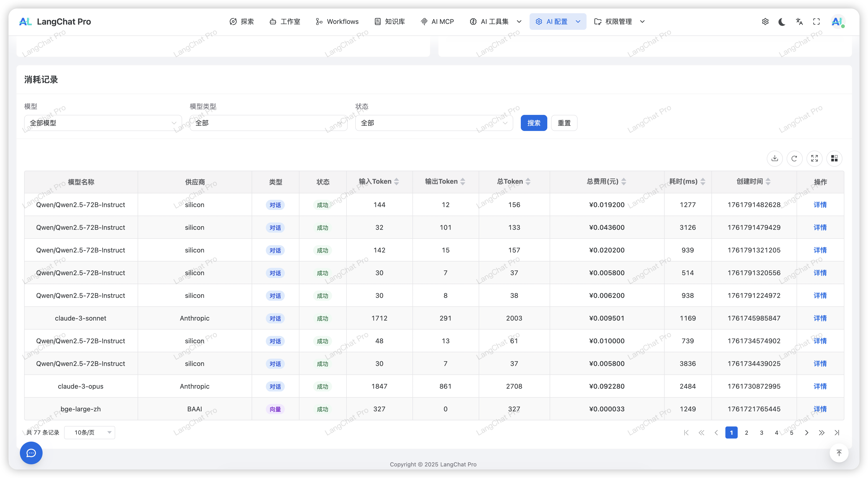Toggle dark mode with the moon icon
The height and width of the screenshot is (478, 868).
click(x=782, y=21)
